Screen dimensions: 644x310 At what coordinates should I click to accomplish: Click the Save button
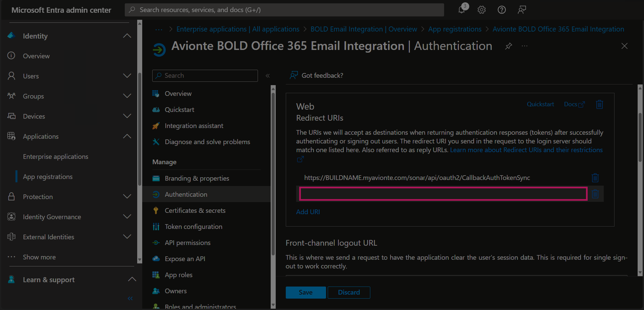point(306,292)
